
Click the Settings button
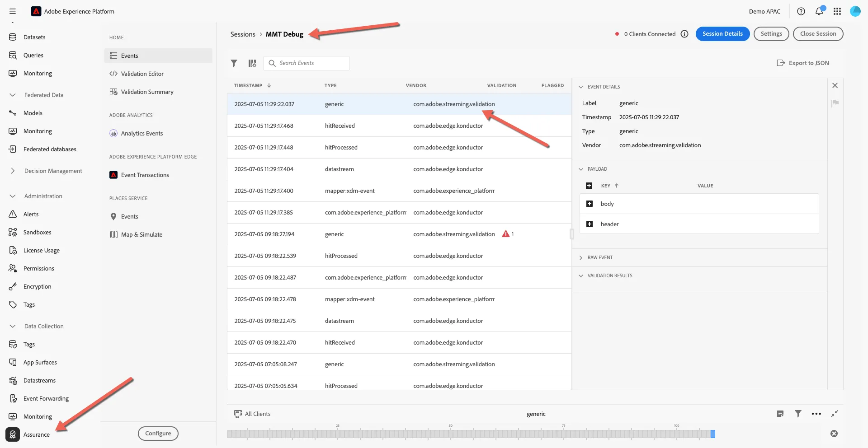[x=771, y=34]
